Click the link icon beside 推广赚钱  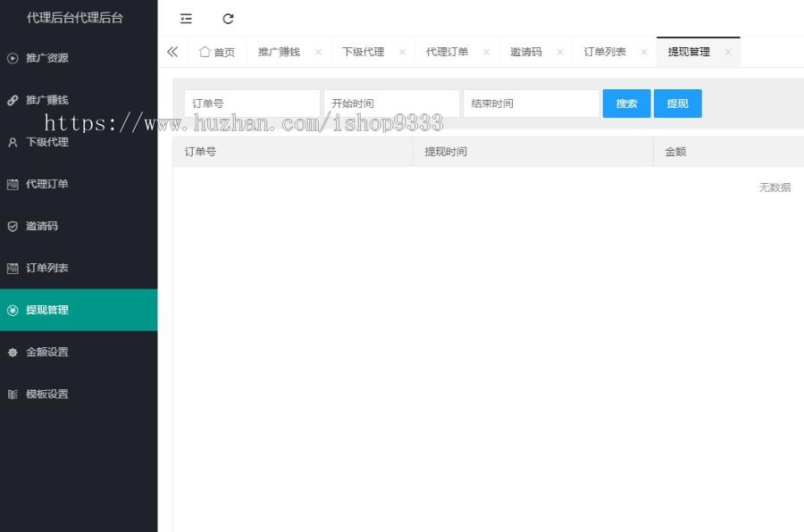13,100
